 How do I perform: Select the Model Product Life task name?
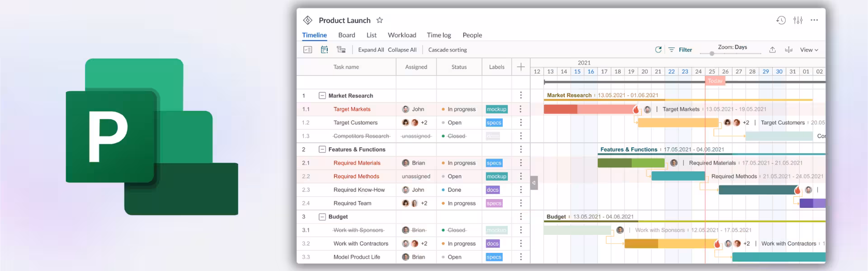click(x=357, y=257)
